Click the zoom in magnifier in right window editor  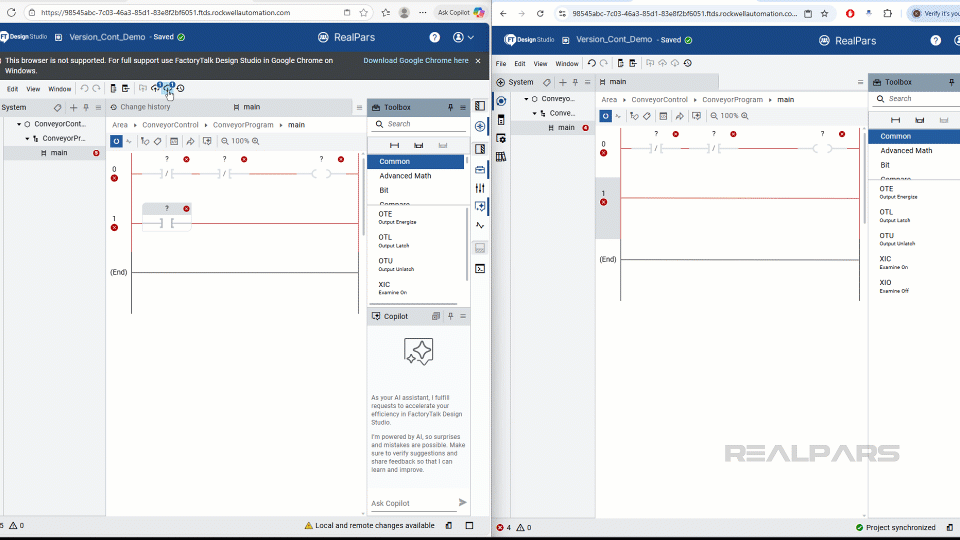[x=744, y=116]
